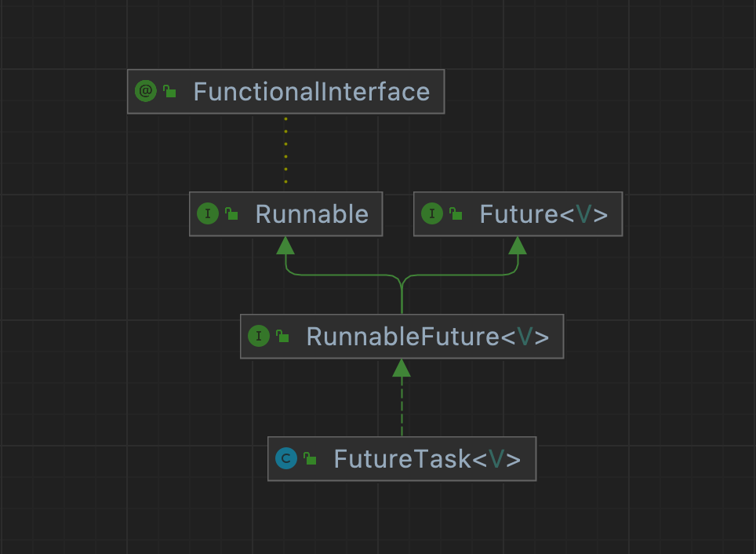This screenshot has width=756, height=554.
Task: Select the FunctionalInterface node label
Action: [x=311, y=92]
